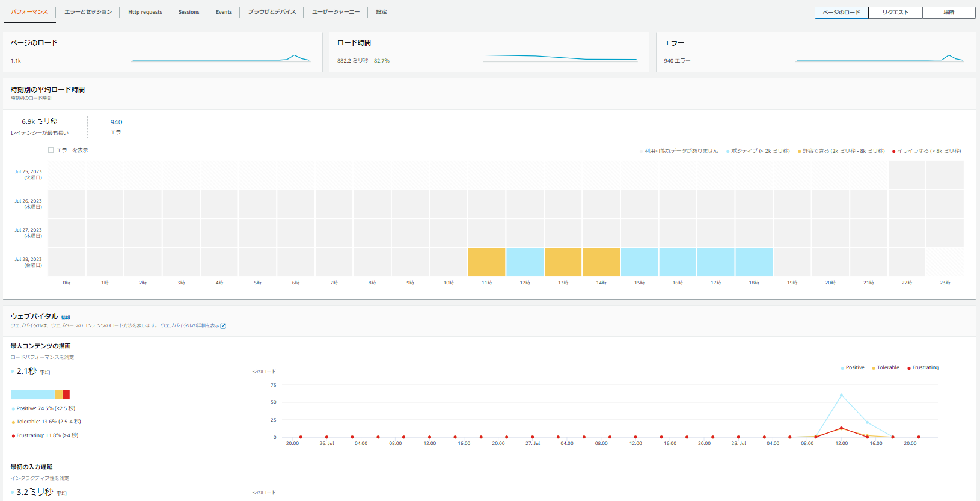Open the 情報 link beside ウェブバイタル
Image resolution: width=980 pixels, height=501 pixels.
tap(66, 318)
